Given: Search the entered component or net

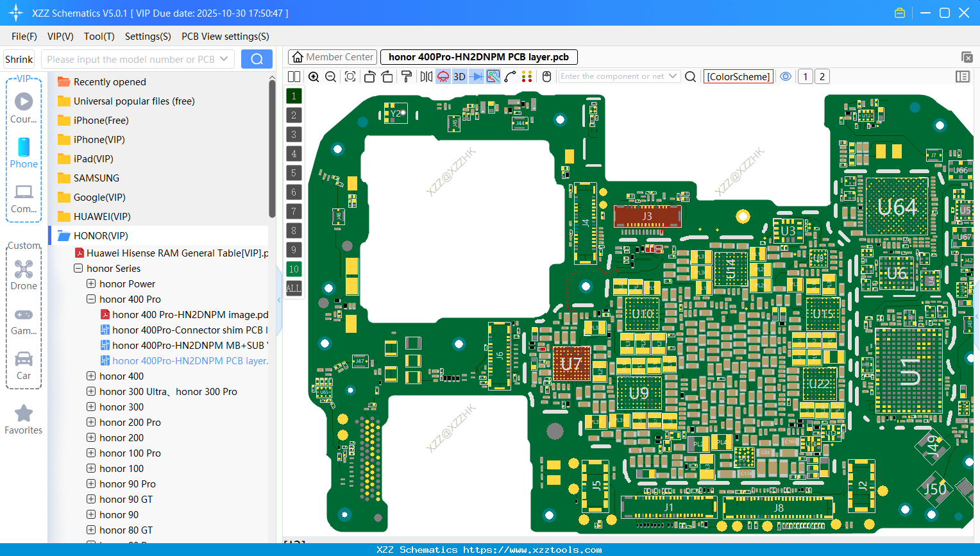Looking at the screenshot, I should pos(690,76).
